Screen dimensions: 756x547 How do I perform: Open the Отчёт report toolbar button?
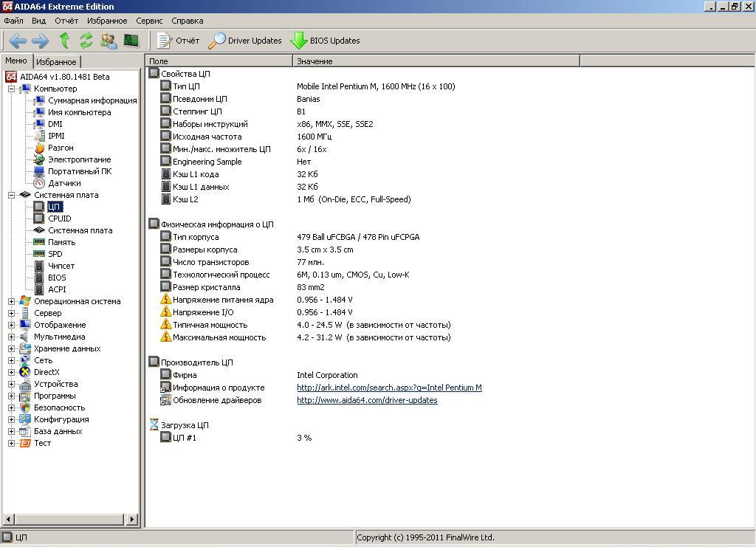point(178,41)
